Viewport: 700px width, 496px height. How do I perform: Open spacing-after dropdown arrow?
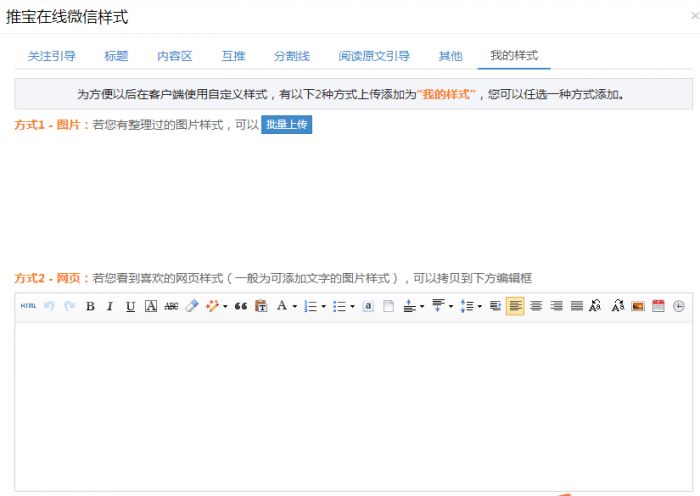(x=451, y=306)
